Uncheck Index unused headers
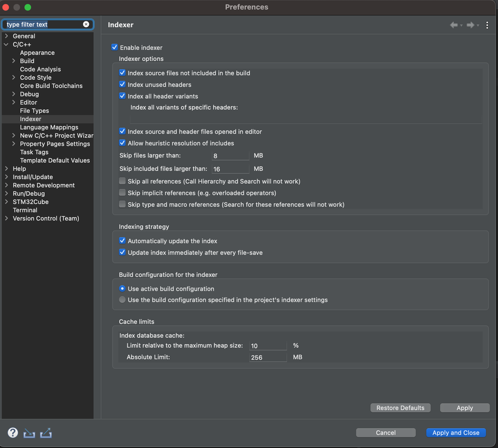498x448 pixels. pos(122,85)
